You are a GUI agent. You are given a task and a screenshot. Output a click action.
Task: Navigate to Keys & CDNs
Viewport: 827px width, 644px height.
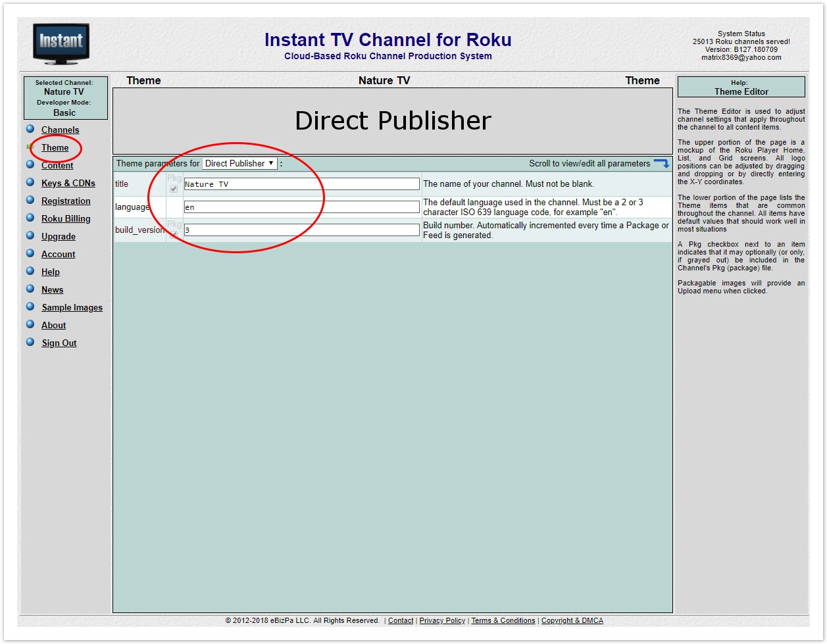click(68, 183)
